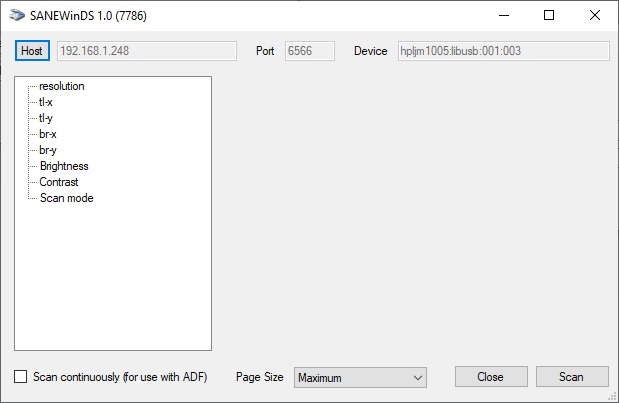Close the window using the title bar X
The height and width of the screenshot is (403, 619).
(x=595, y=16)
